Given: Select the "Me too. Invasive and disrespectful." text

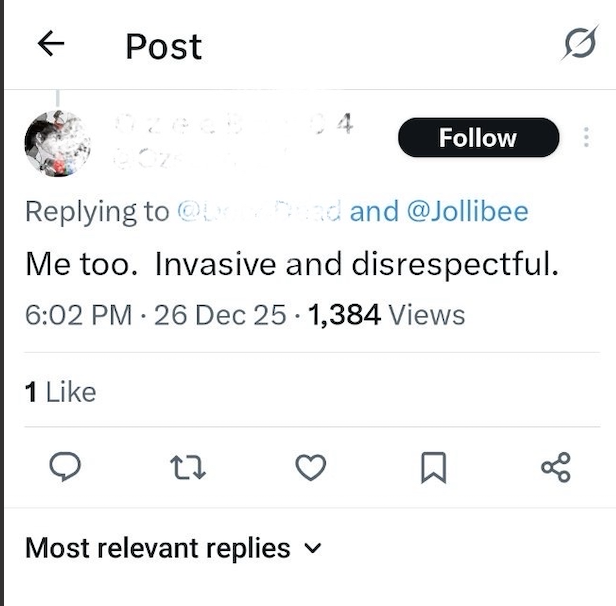Looking at the screenshot, I should pos(290,265).
